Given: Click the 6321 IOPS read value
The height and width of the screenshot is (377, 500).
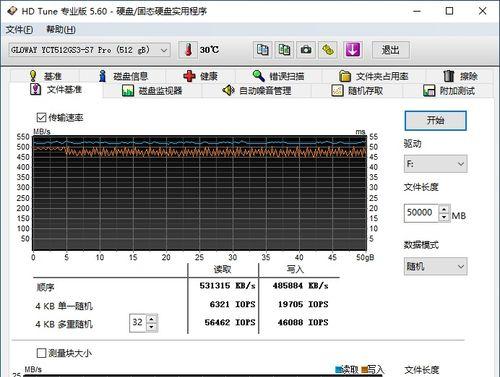Looking at the screenshot, I should (232, 304).
